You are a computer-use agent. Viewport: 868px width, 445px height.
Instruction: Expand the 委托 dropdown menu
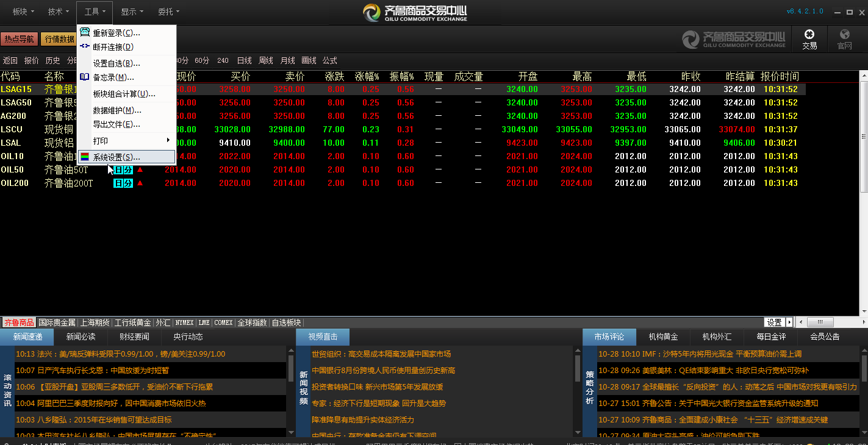[169, 12]
